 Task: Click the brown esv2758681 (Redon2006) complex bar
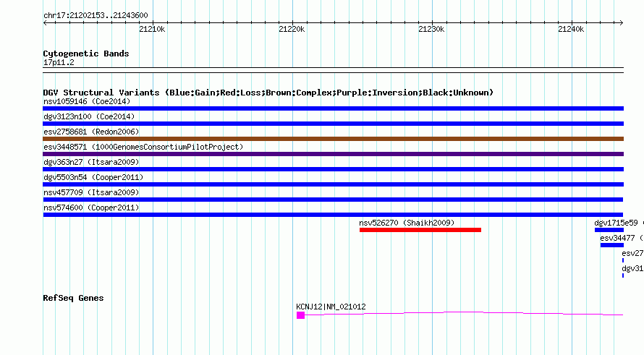click(333, 139)
